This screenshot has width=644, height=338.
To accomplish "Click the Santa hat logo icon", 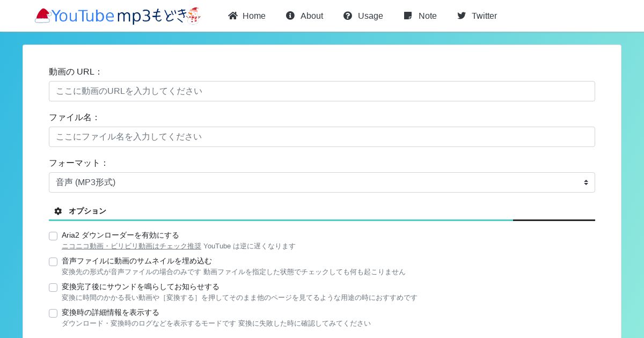I will tap(42, 16).
